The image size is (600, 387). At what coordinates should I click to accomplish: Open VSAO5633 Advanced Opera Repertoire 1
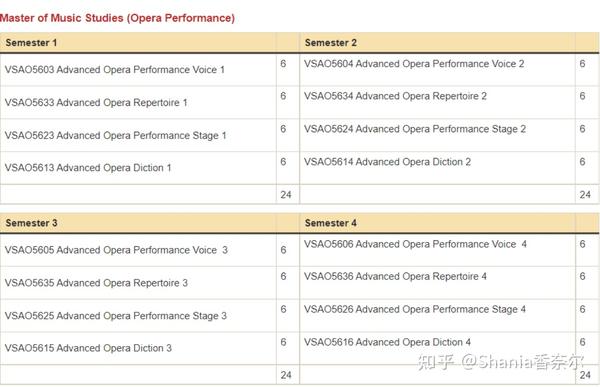(x=96, y=103)
